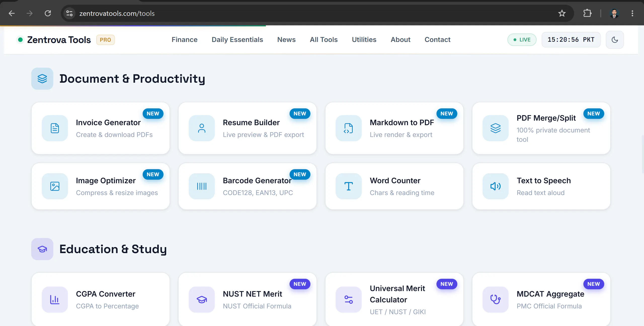644x326 pixels.
Task: Click the Zentrova Tools logo text
Action: point(59,40)
